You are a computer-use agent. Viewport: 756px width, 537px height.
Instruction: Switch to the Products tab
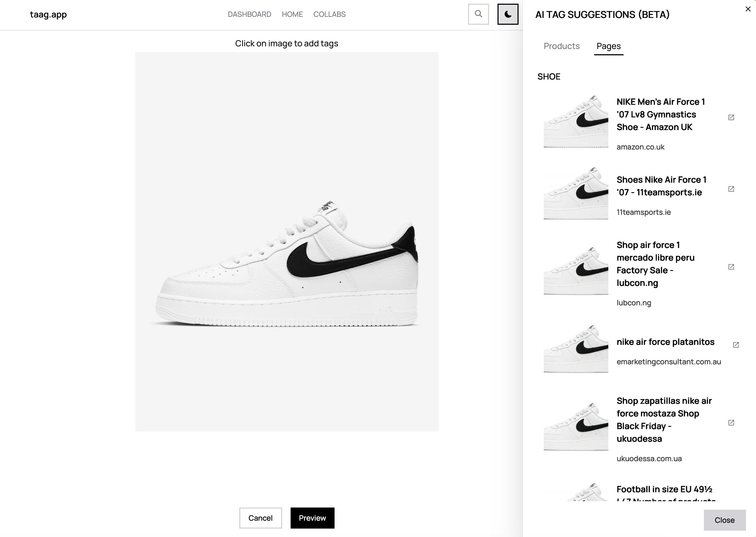(561, 46)
